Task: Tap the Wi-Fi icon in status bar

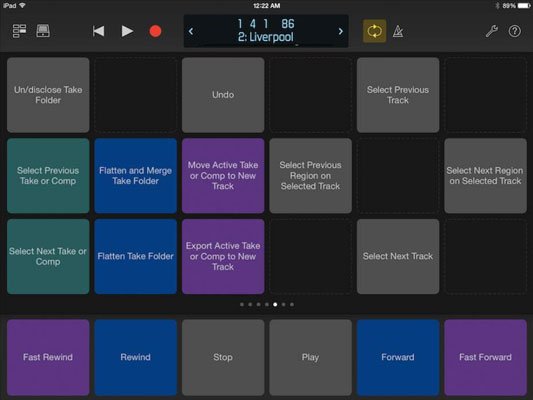Action: [x=22, y=5]
